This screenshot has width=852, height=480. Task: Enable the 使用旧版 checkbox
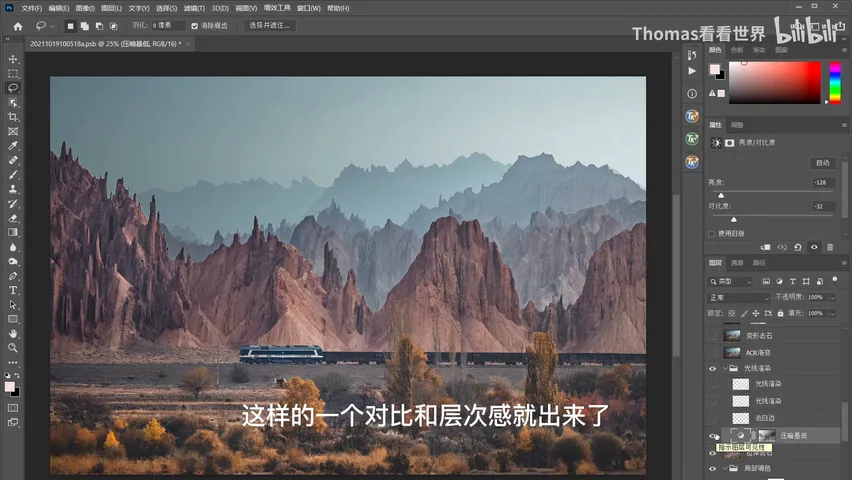(x=712, y=234)
